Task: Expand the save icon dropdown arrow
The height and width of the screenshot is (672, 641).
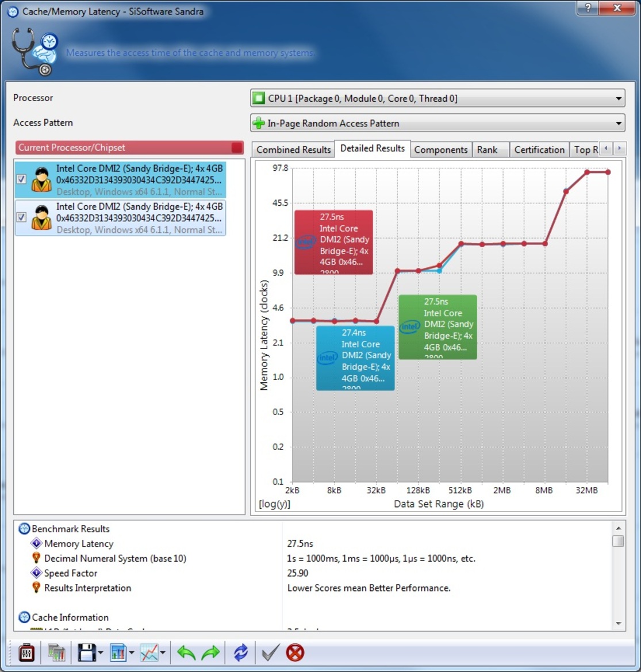Action: tap(101, 653)
